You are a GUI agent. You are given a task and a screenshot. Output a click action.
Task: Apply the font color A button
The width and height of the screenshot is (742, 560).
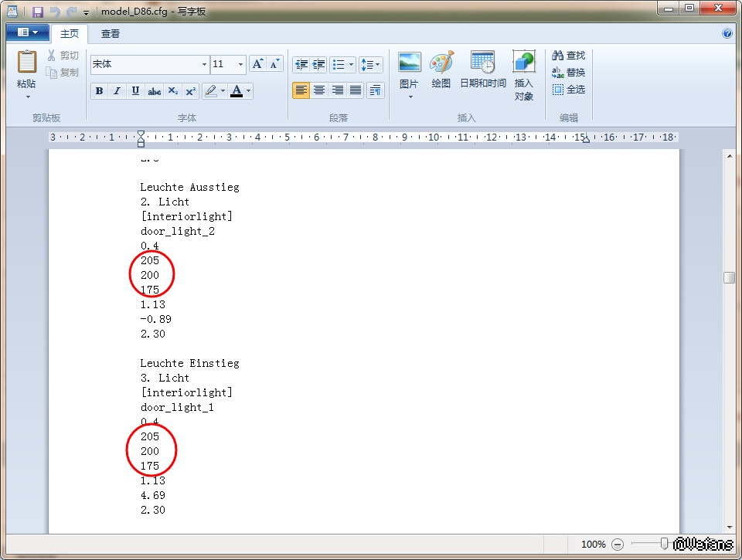point(237,91)
